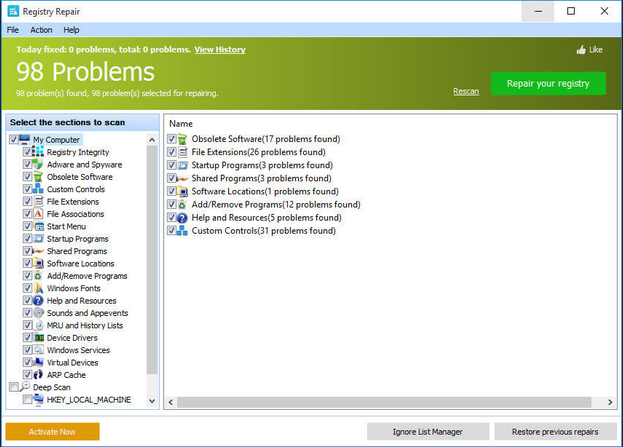Viewport: 623px width, 447px height.
Task: Click the Software Locations folder icon in sidebar
Action: click(x=38, y=263)
